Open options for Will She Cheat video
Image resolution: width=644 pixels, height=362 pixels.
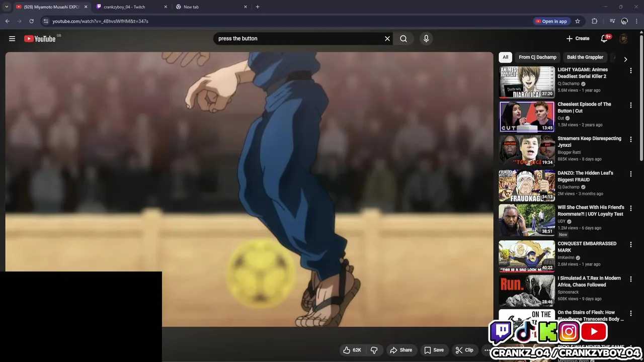click(630, 208)
